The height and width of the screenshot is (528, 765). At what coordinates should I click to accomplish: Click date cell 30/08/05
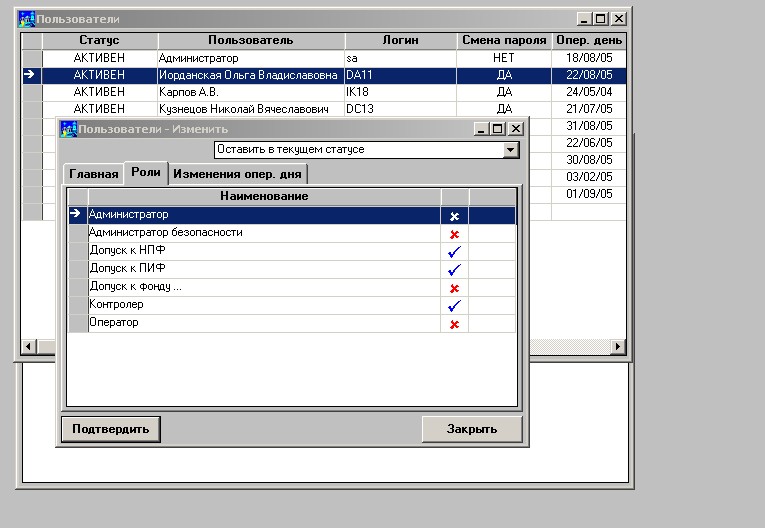pos(589,160)
